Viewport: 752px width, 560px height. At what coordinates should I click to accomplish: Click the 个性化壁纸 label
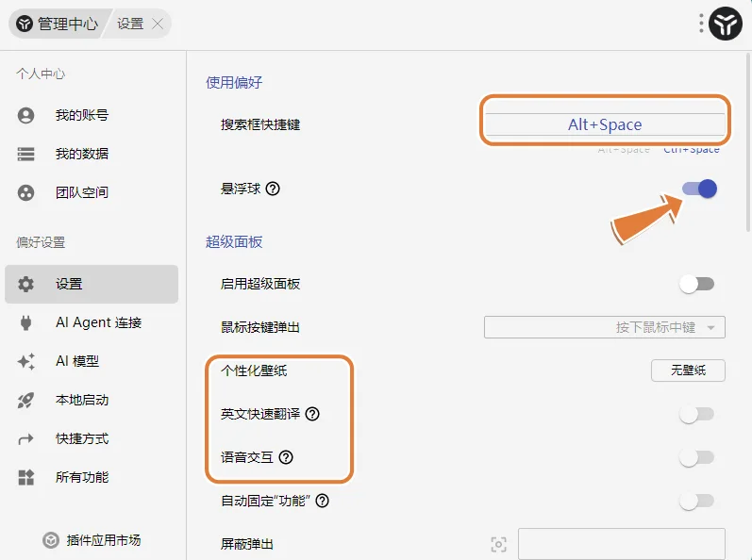click(x=254, y=371)
